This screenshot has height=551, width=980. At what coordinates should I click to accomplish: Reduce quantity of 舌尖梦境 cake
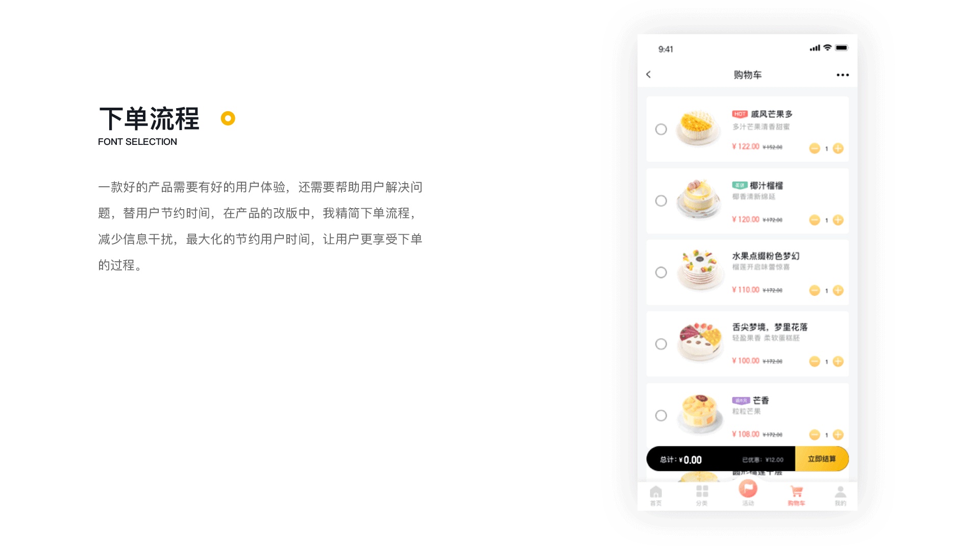click(815, 361)
